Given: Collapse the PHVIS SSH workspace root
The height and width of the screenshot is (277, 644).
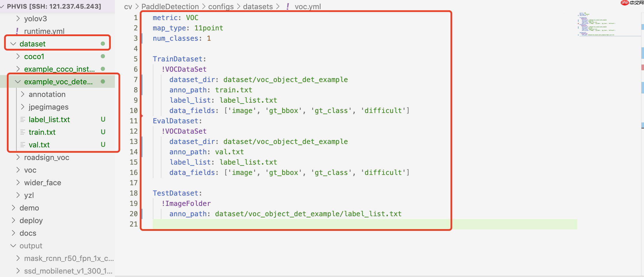Looking at the screenshot, I should [2, 6].
